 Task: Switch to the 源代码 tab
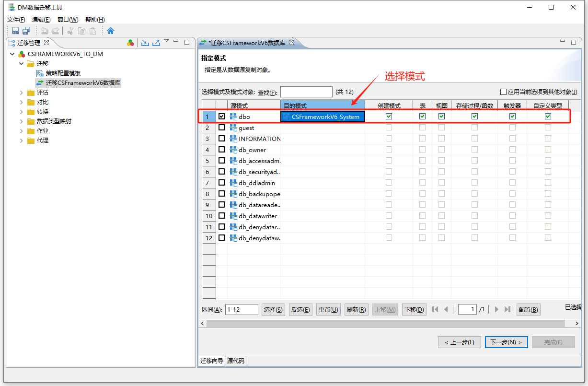point(236,361)
